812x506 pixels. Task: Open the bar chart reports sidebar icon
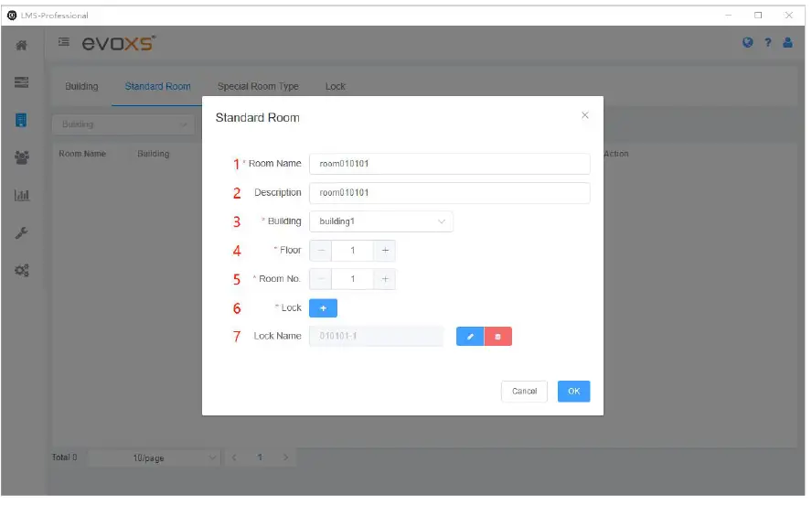click(x=21, y=196)
